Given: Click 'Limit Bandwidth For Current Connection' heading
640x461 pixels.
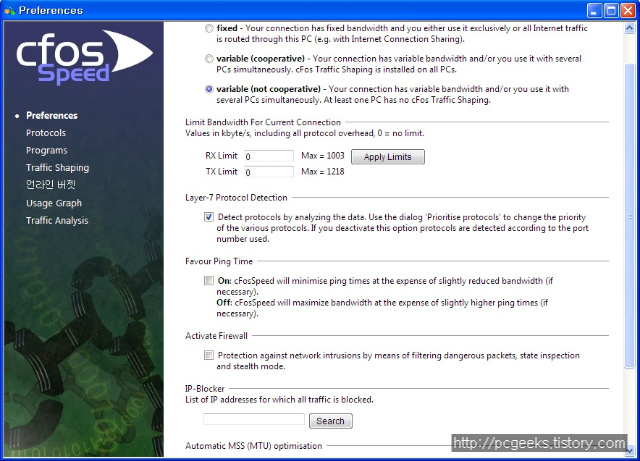Looking at the screenshot, I should [263, 122].
